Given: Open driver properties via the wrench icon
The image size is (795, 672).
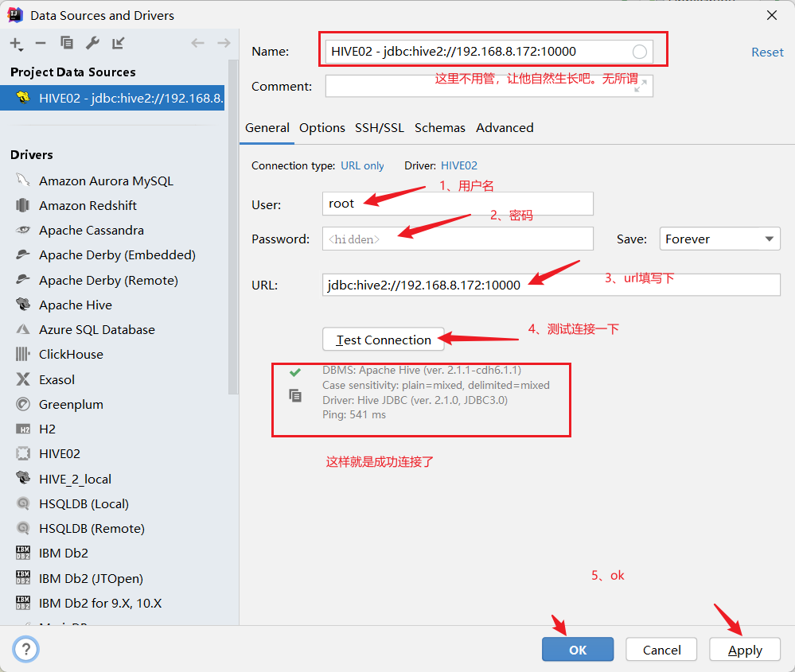Looking at the screenshot, I should (93, 42).
